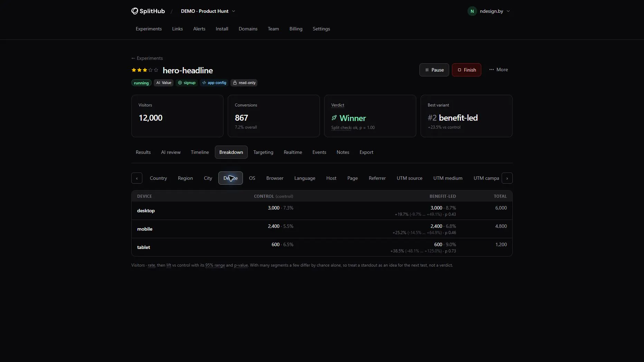
Task: Click the Split check text
Action: coord(341,128)
